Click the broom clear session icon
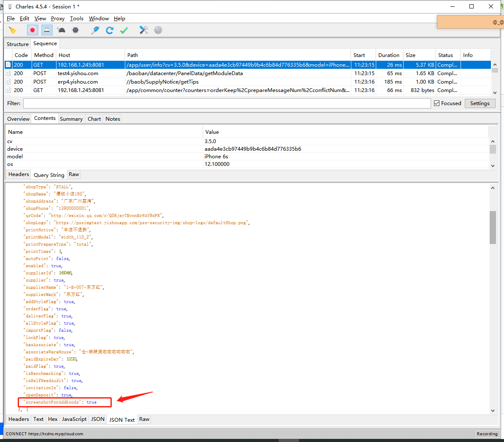504x442 pixels. click(13, 30)
